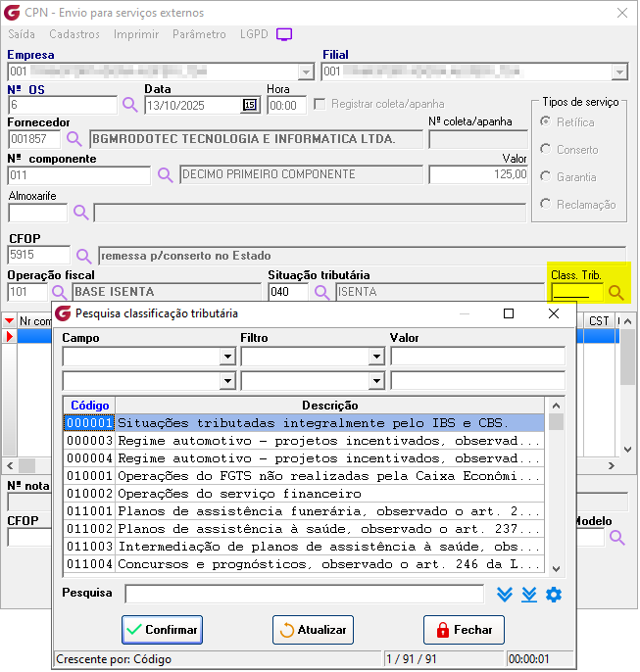
Task: Open the first Filtro dropdown
Action: (x=376, y=357)
